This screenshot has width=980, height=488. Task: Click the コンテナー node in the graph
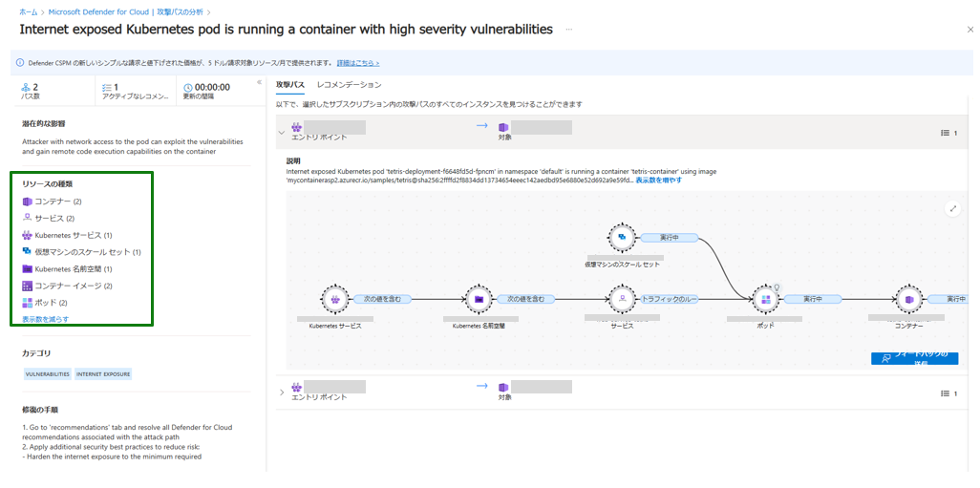pos(908,299)
